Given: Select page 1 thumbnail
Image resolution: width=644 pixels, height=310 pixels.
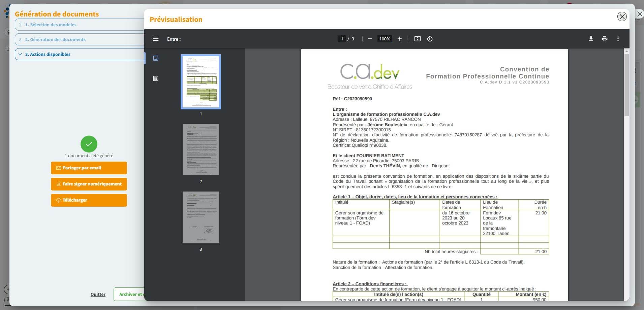Looking at the screenshot, I should [x=201, y=82].
